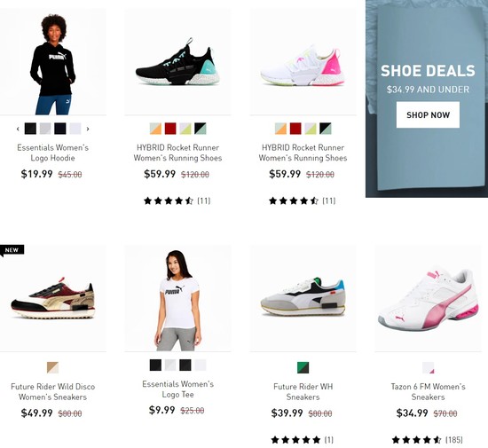This screenshot has width=488, height=448.
Task: Click SHOP NOW in Shoe Deals banner
Action: point(428,114)
